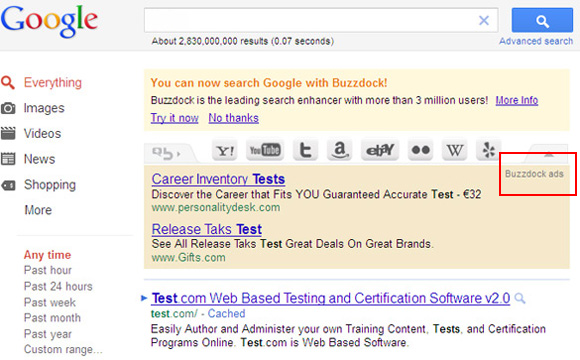Collapse the Buzzdock bar with up arrow
580x360 pixels.
[549, 154]
